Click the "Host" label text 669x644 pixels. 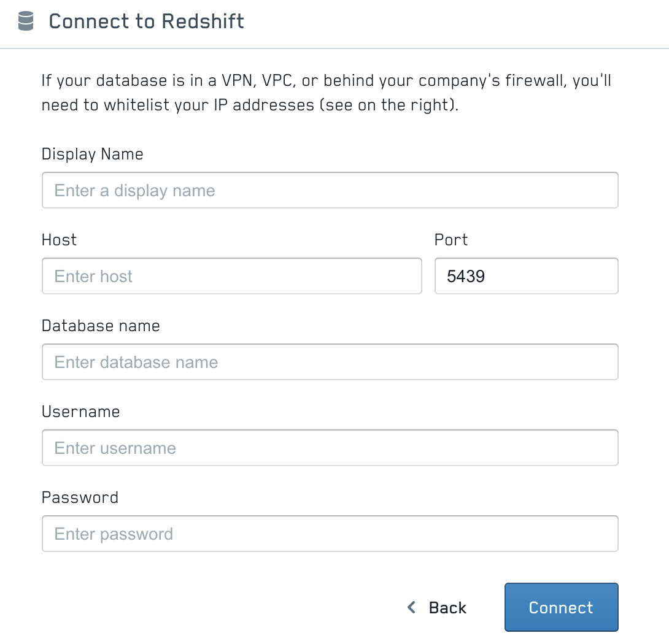pyautogui.click(x=59, y=240)
